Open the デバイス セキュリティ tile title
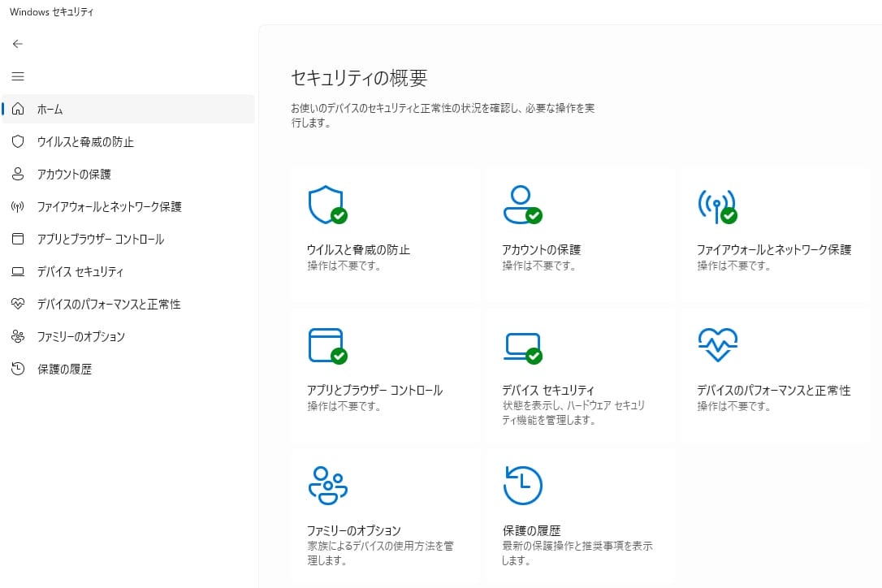The image size is (882, 588). click(x=548, y=391)
